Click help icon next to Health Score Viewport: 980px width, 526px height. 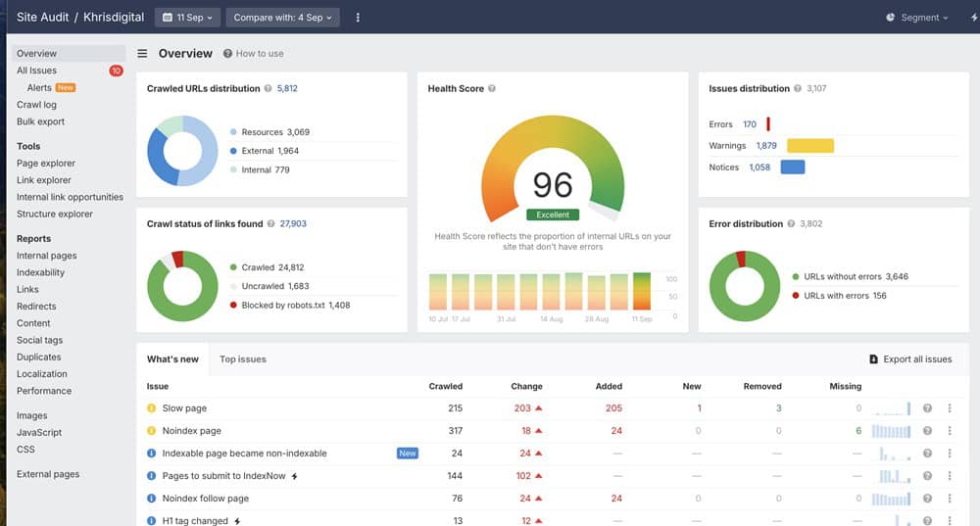click(492, 89)
